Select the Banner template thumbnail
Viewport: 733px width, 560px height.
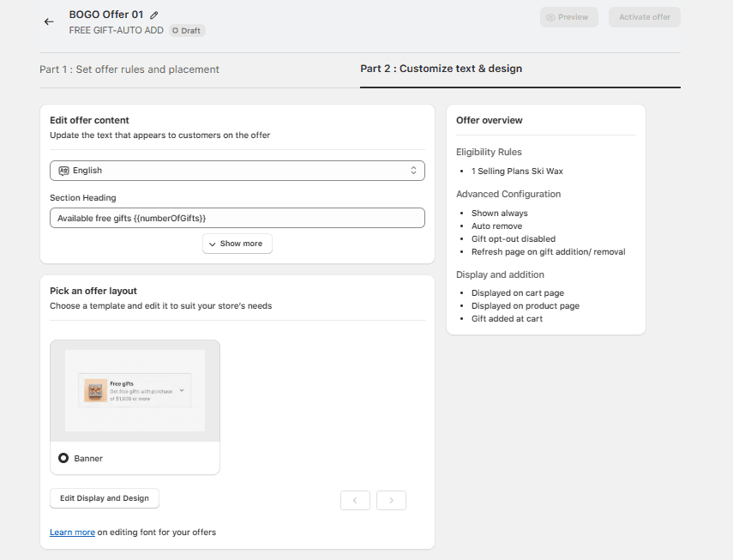[x=135, y=391]
